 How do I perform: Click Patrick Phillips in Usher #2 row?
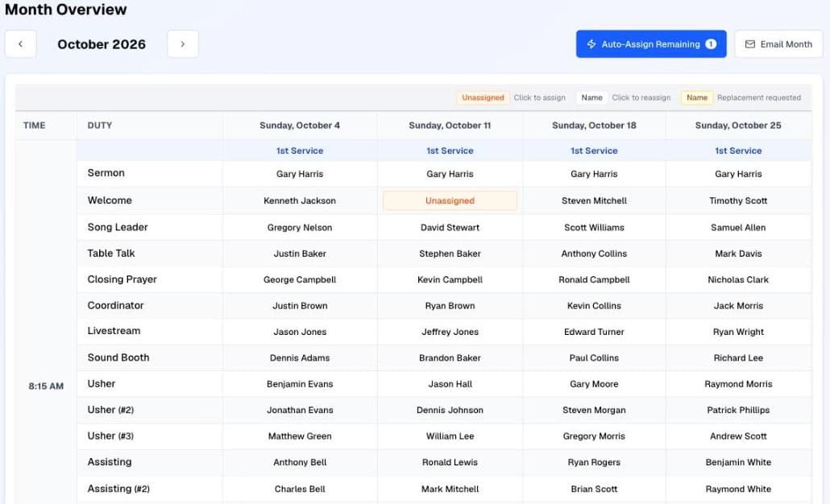738,410
